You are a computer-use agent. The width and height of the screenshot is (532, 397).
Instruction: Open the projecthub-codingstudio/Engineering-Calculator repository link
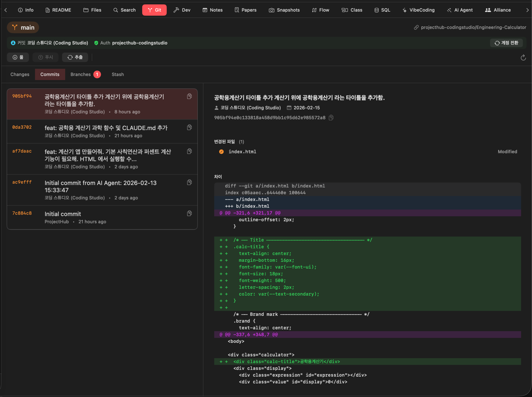pyautogui.click(x=471, y=27)
